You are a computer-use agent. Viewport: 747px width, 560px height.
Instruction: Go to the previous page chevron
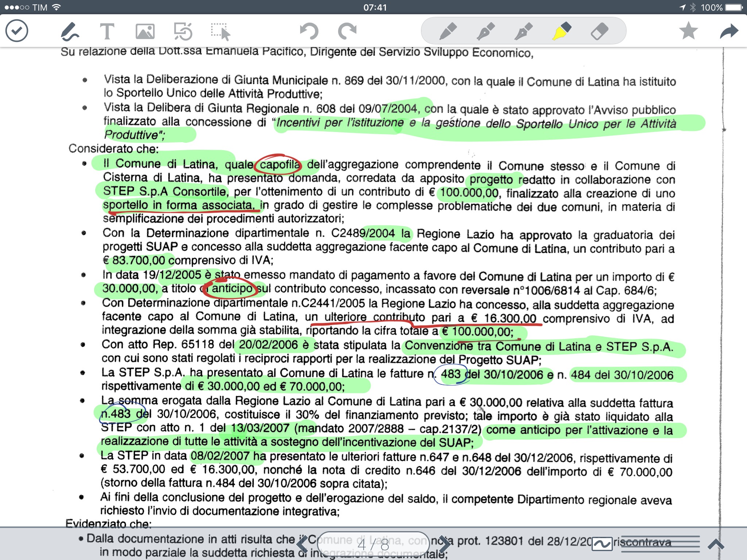[302, 544]
